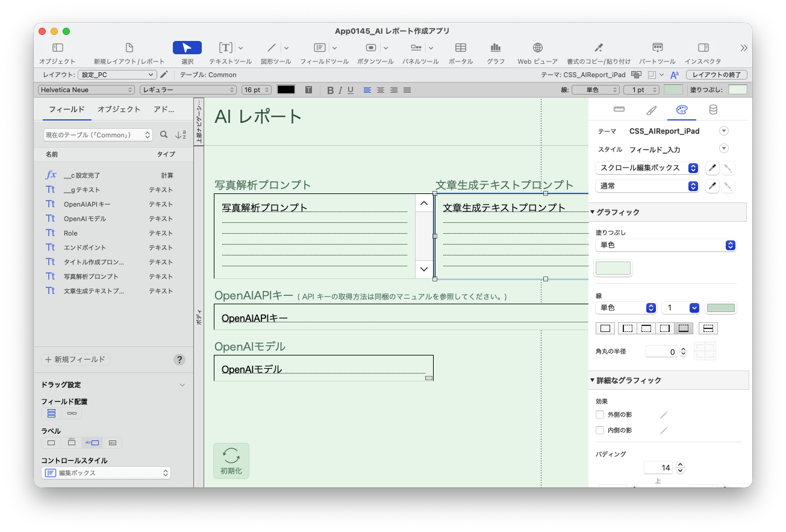The height and width of the screenshot is (532, 786).
Task: Search fields with the magnifier icon
Action: (164, 135)
